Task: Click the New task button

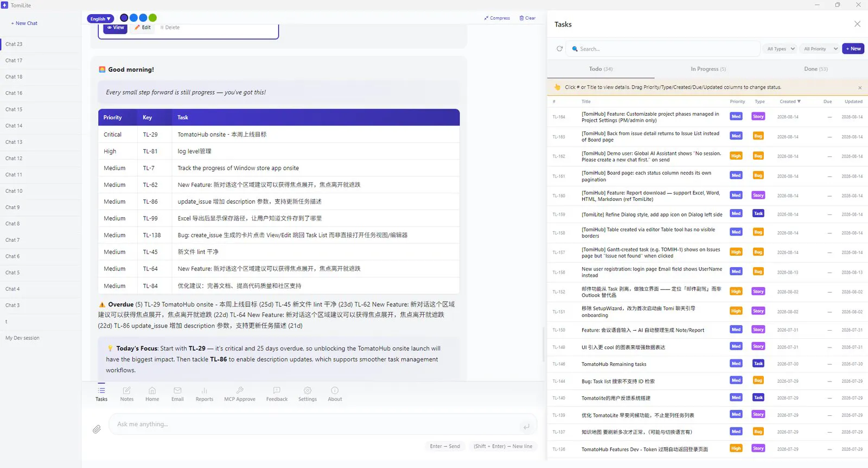Action: (x=853, y=49)
